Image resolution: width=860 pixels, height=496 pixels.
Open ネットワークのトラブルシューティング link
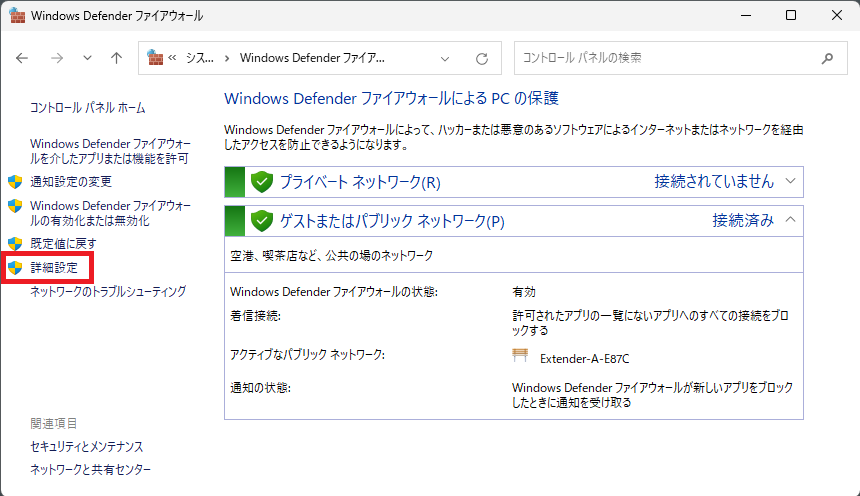(108, 292)
